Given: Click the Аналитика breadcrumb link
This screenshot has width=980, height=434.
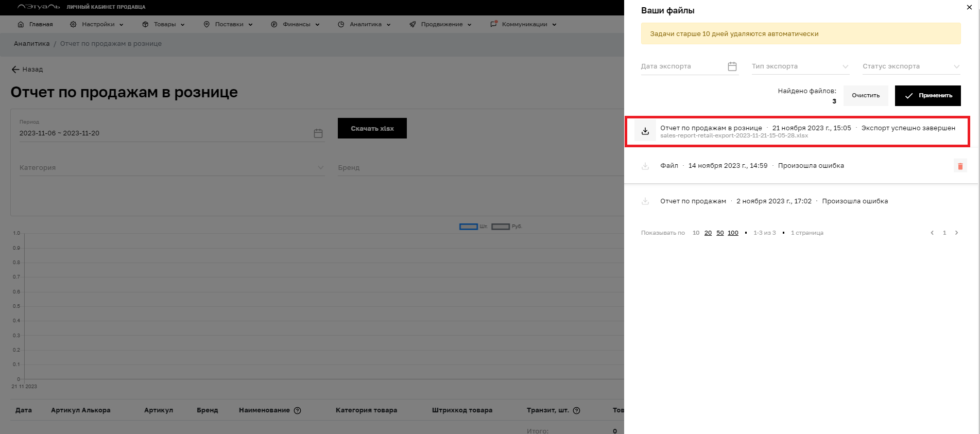Looking at the screenshot, I should tap(32, 44).
